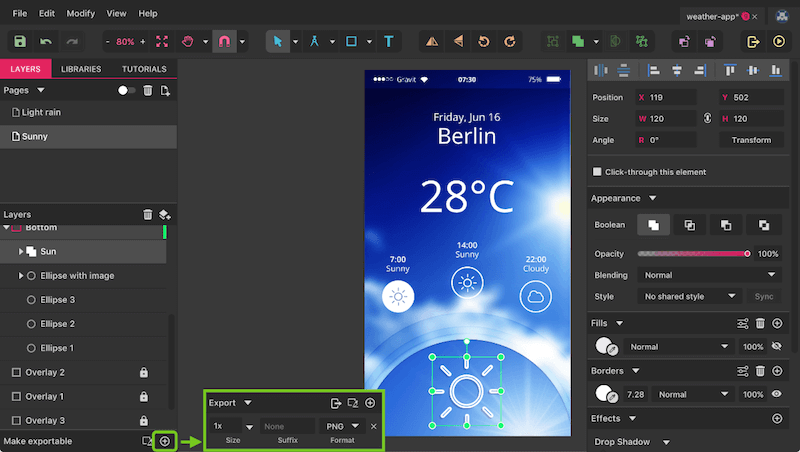Click the Undo arrow icon

tap(46, 42)
